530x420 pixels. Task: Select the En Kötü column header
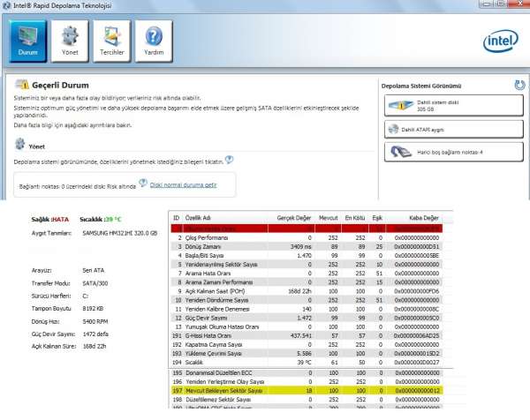click(x=354, y=218)
